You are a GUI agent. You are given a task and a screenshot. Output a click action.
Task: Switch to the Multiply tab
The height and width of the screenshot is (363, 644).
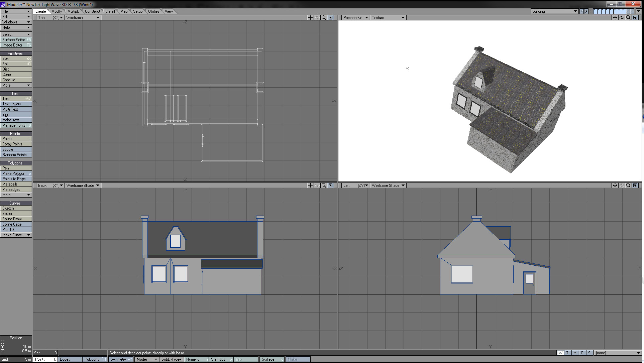(x=73, y=11)
